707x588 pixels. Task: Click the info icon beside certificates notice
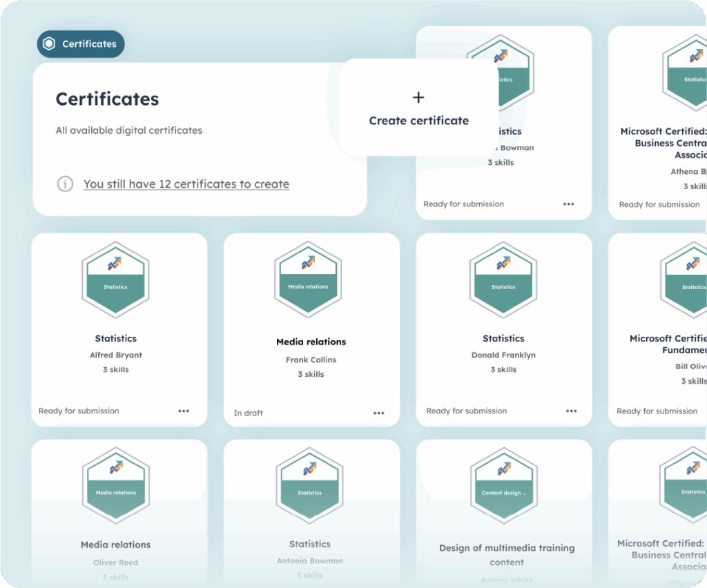point(65,184)
